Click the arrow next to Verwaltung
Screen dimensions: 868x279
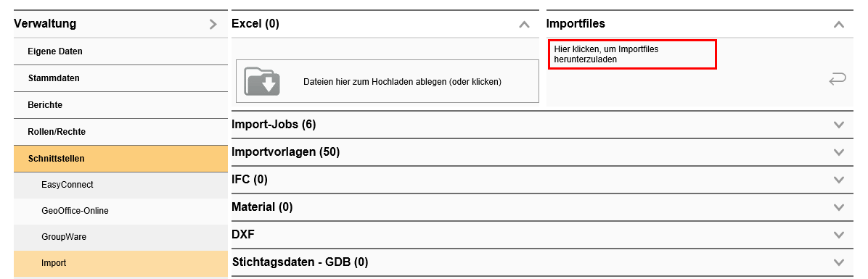213,25
